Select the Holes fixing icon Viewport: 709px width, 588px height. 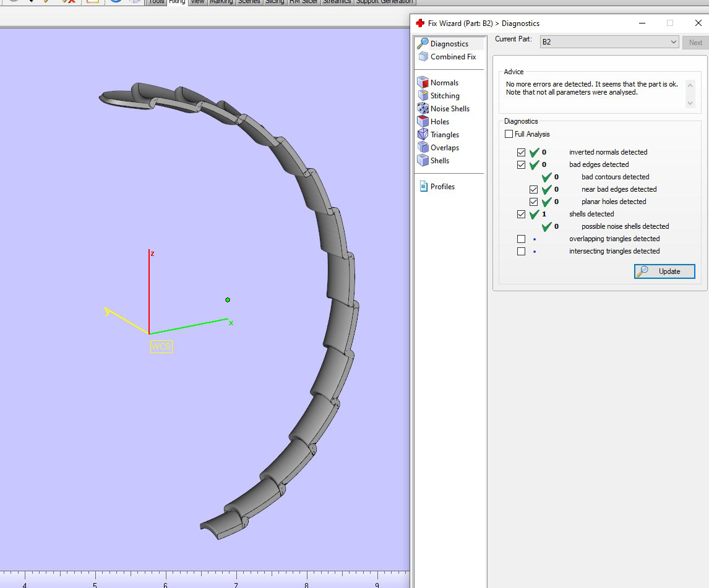(x=423, y=122)
